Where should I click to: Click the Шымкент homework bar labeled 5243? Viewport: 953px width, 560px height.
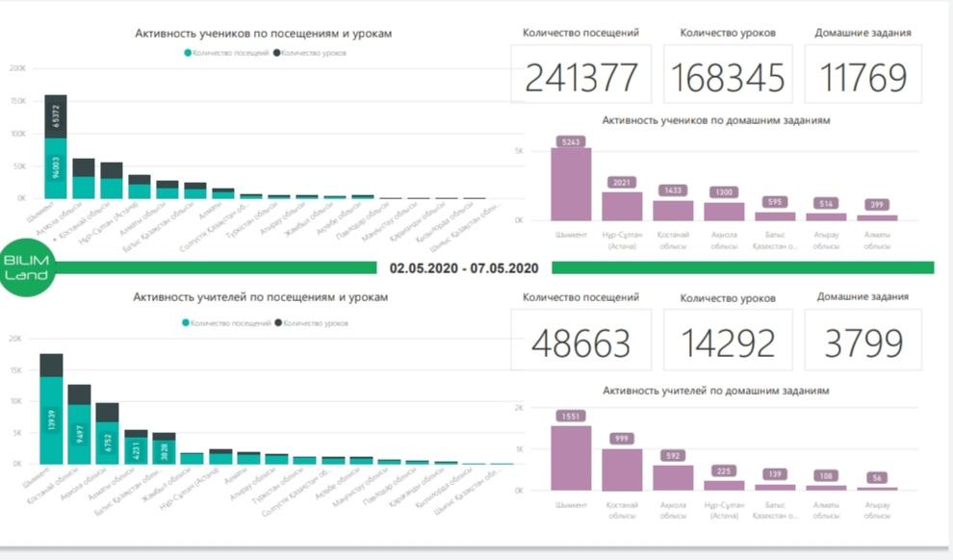571,185
